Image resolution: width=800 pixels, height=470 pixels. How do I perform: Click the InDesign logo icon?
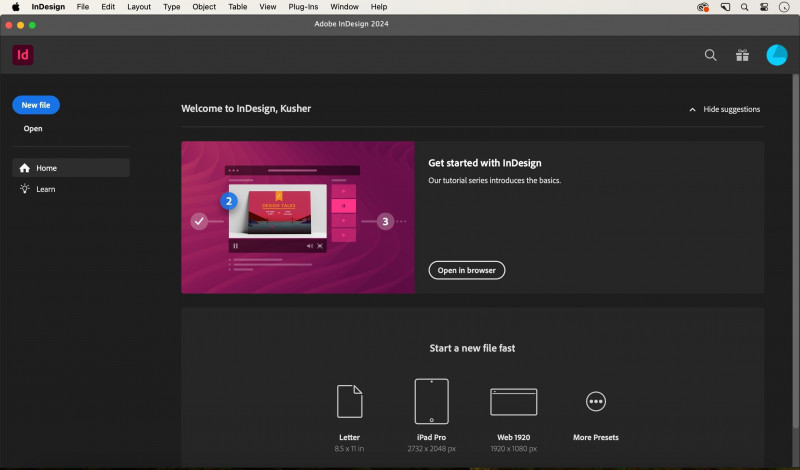click(x=23, y=55)
